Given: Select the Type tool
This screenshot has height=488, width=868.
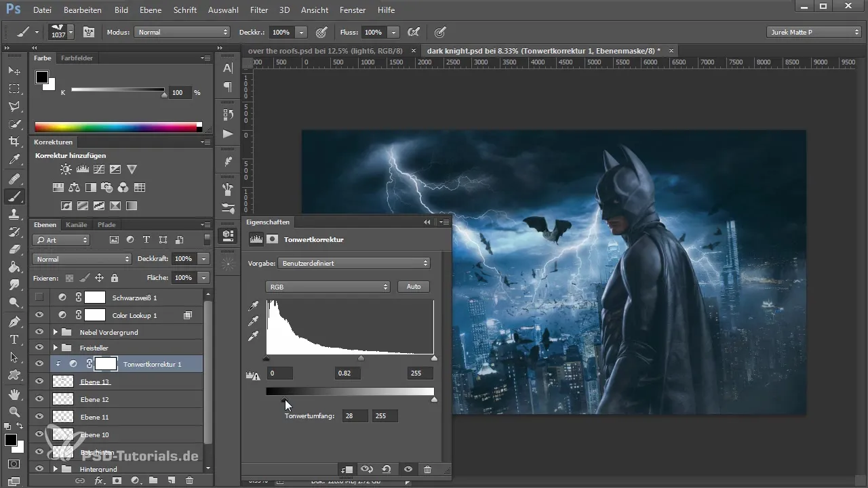Looking at the screenshot, I should coord(14,339).
